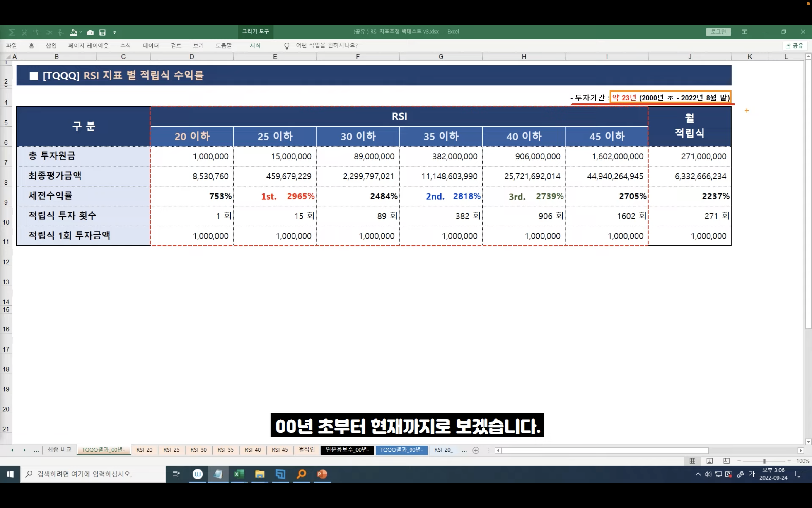The width and height of the screenshot is (812, 508).
Task: Switch to the TQQQ결과_00년- sheet tab
Action: click(x=104, y=450)
